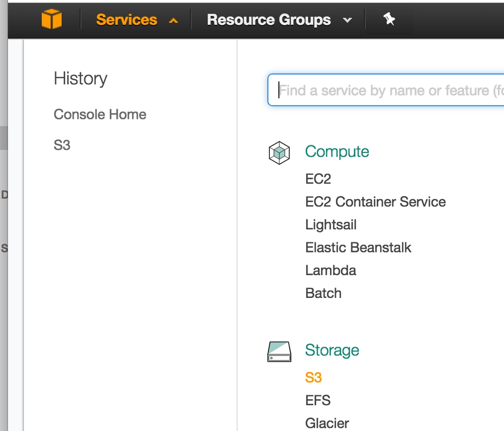Open S3 from the History list
Screen dimensions: 504x431
tap(62, 146)
